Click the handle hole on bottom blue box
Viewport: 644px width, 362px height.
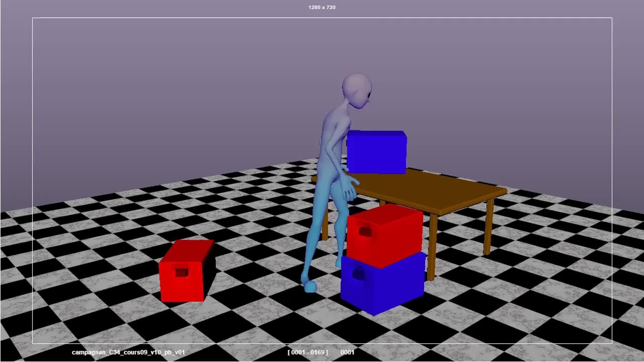pos(358,275)
